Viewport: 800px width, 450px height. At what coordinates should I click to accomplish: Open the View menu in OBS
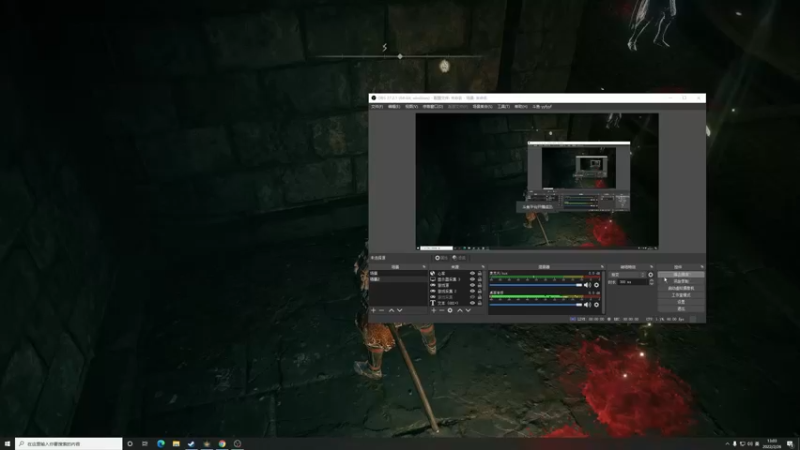click(x=411, y=107)
